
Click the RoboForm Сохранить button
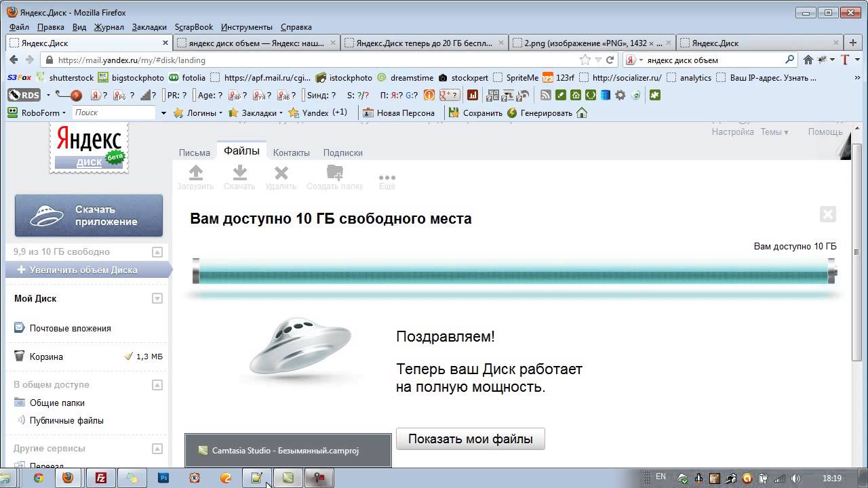(x=476, y=113)
